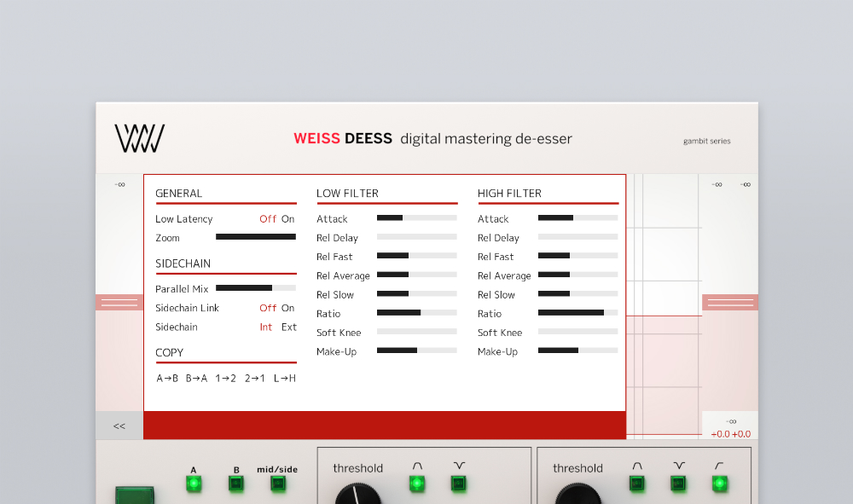
Task: Copy settings A→B
Action: (x=167, y=378)
